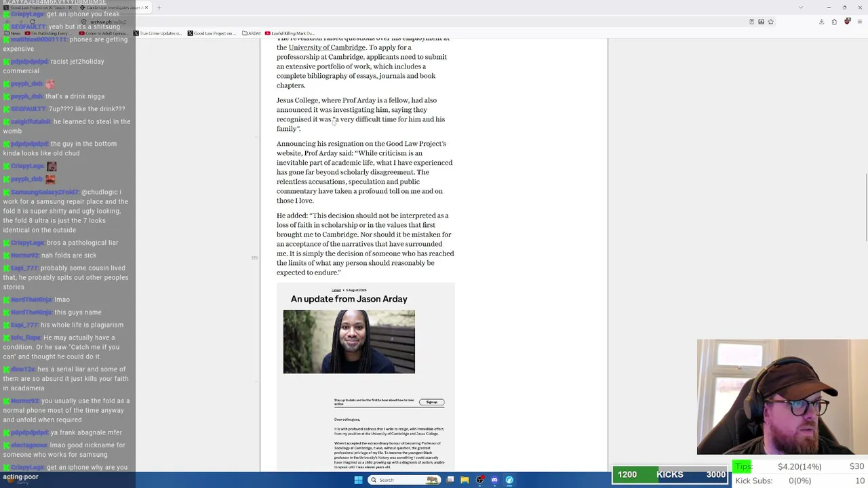Open the OBS icon in the taskbar
This screenshot has height=488, width=868.
(x=479, y=480)
